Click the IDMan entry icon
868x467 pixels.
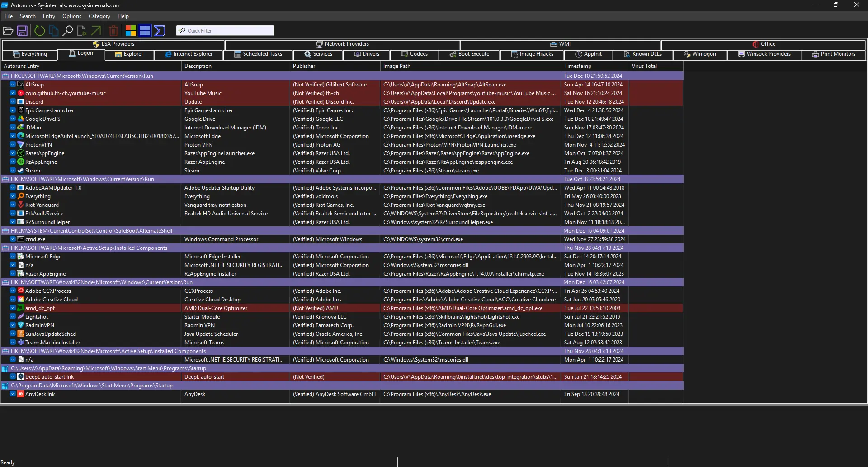[21, 128]
